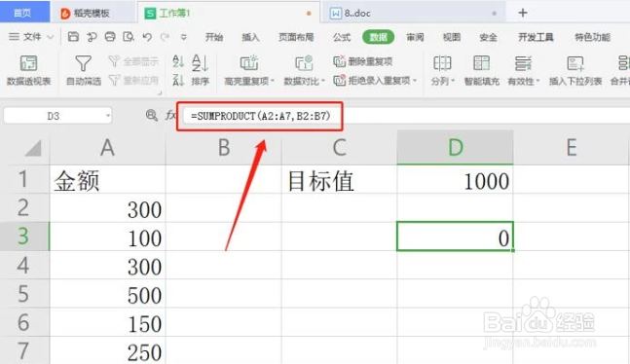Click 删除重复项 remove duplicates

pyautogui.click(x=363, y=61)
